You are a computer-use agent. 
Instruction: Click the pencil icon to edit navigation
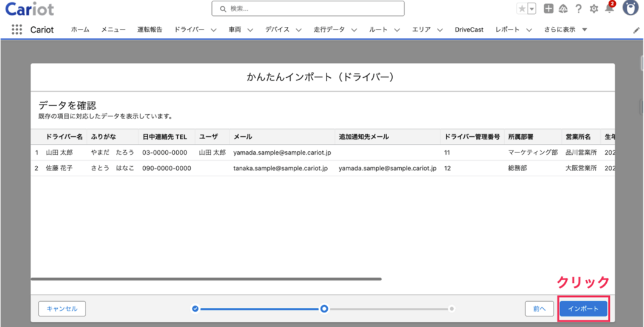(x=636, y=30)
